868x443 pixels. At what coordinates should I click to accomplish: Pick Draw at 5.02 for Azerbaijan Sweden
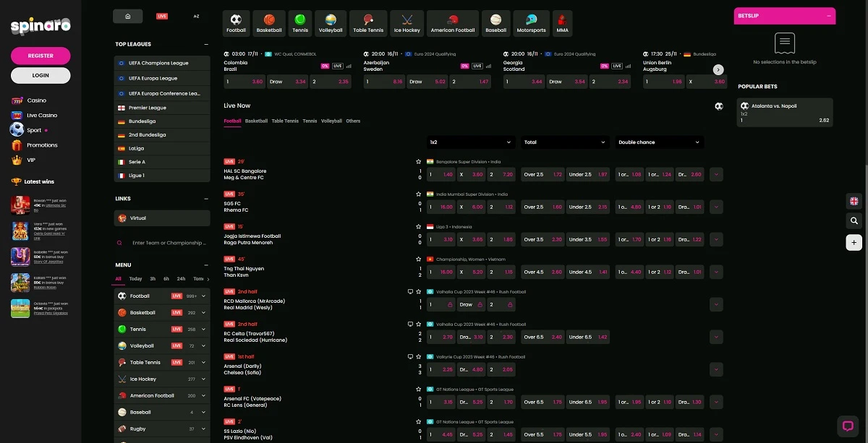pos(429,82)
